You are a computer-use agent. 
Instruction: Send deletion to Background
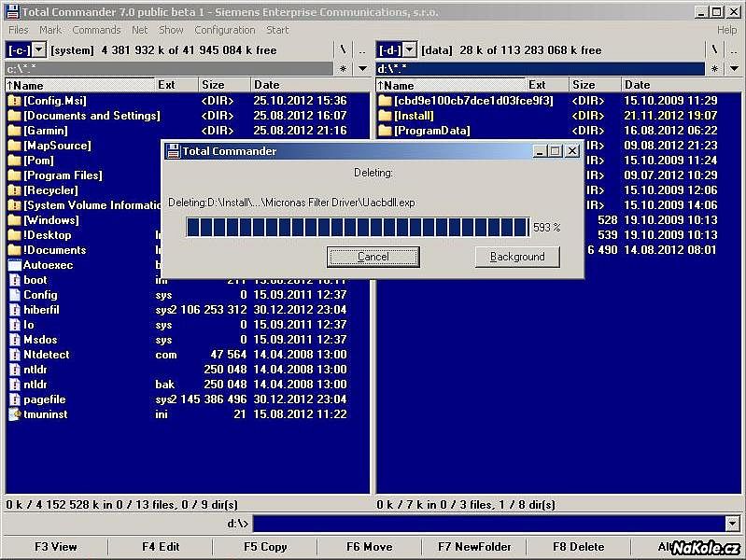click(x=517, y=257)
